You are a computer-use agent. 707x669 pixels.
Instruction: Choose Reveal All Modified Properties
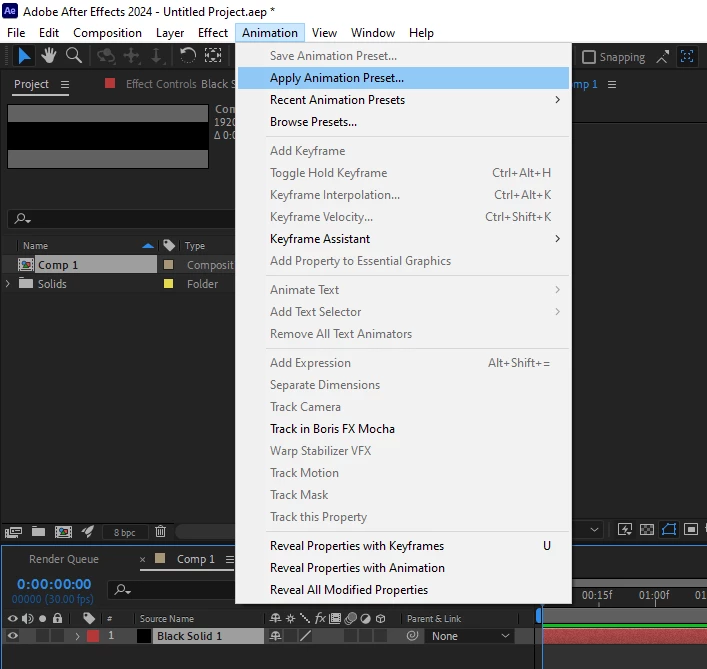pyautogui.click(x=404, y=590)
